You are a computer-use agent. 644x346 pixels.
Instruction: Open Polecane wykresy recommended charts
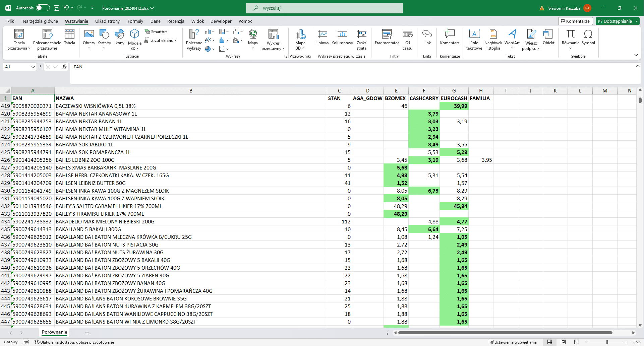(x=194, y=40)
